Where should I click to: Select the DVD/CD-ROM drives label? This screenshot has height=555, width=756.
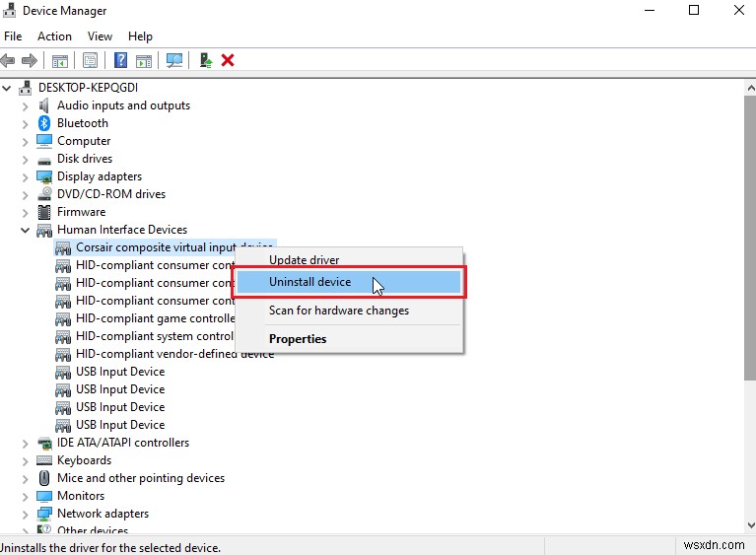(x=111, y=194)
